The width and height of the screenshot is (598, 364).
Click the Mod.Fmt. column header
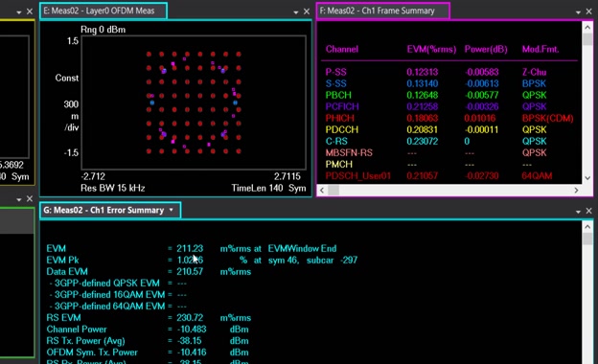pyautogui.click(x=540, y=49)
